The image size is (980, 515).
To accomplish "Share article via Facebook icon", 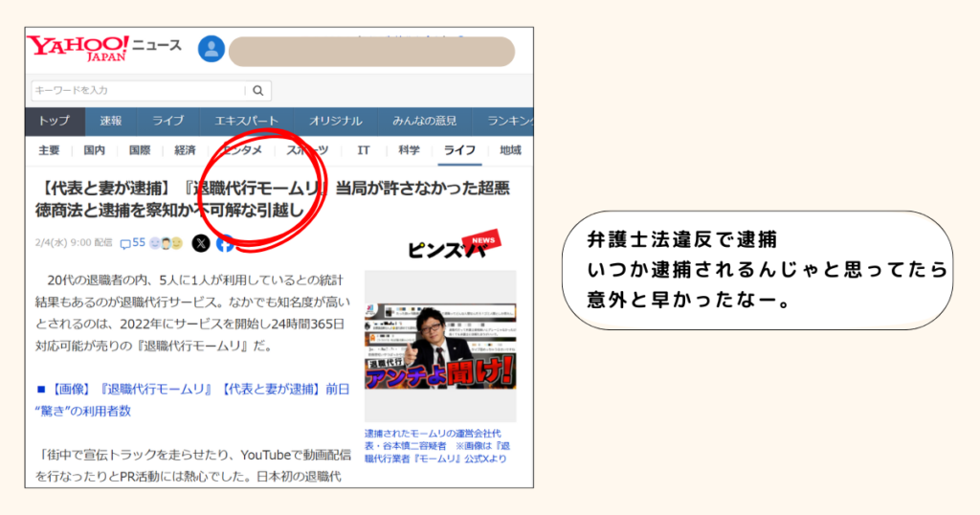I will tap(225, 243).
